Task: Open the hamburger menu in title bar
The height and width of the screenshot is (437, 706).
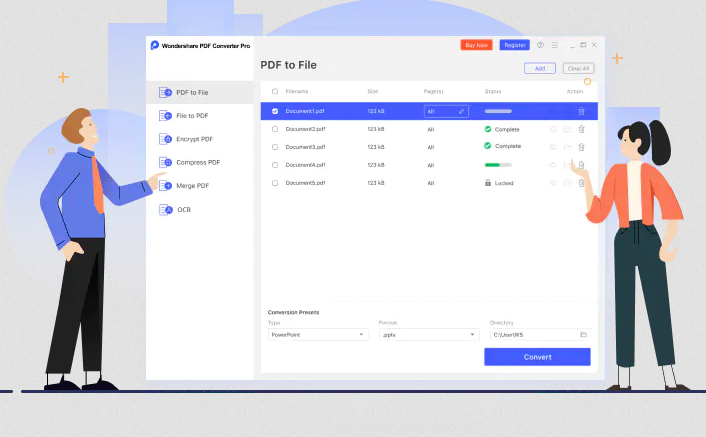Action: [555, 45]
